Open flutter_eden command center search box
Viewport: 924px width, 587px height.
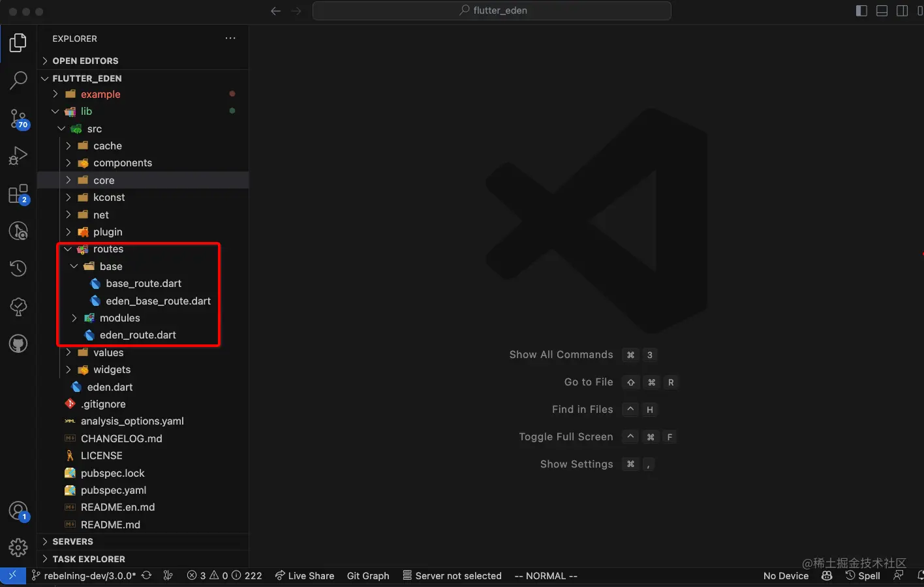click(492, 11)
